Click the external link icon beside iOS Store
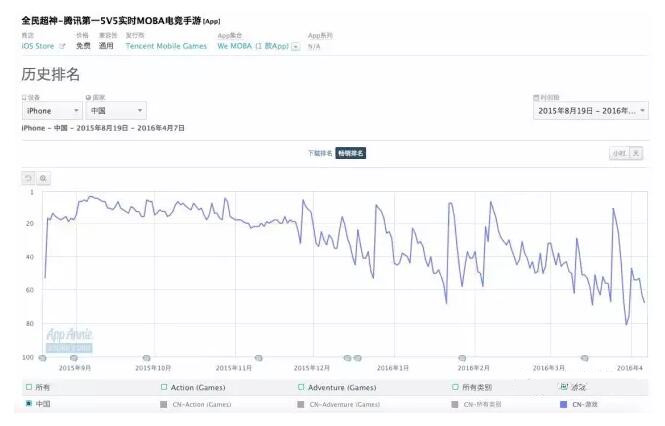 point(62,46)
